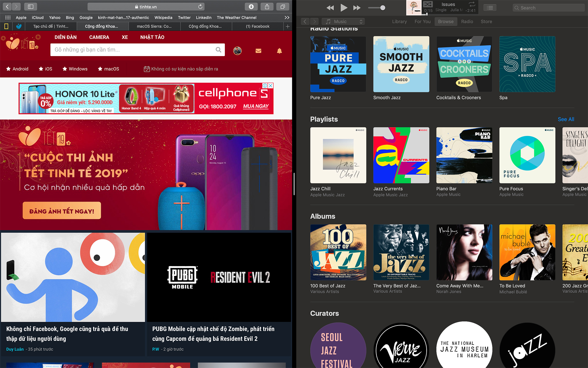Open the yellow pinned tab
The image size is (588, 368).
6,26
